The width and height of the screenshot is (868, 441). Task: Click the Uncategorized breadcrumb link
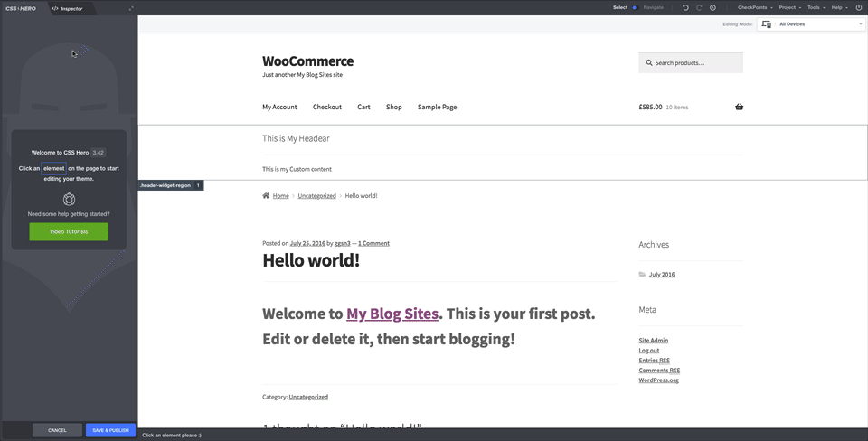(x=316, y=196)
